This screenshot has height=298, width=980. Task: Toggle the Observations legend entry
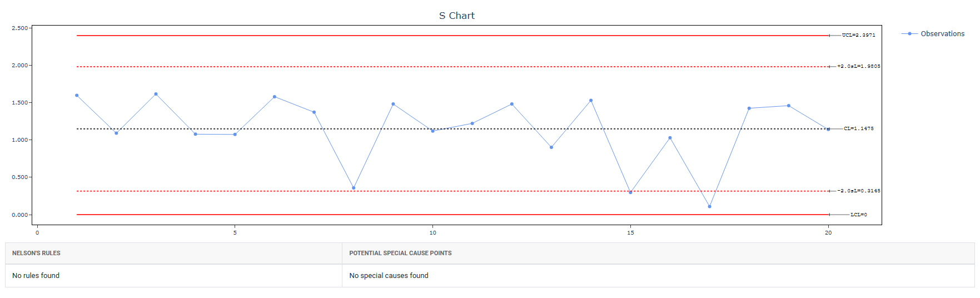pyautogui.click(x=933, y=34)
